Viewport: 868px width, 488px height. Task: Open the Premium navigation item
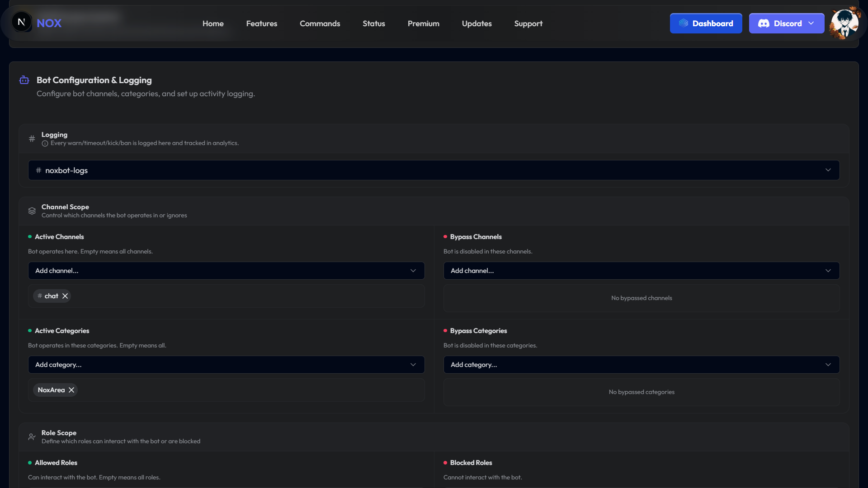(x=424, y=23)
